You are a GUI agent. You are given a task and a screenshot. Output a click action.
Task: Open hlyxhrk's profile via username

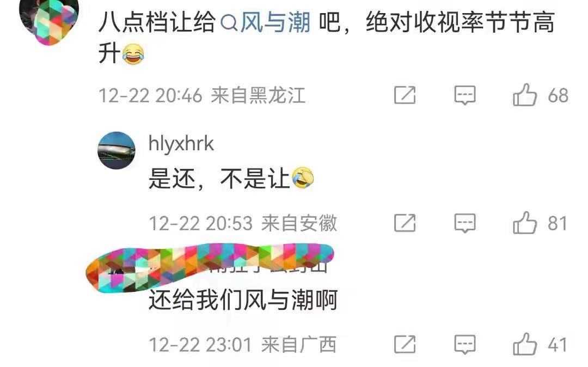[x=181, y=144]
